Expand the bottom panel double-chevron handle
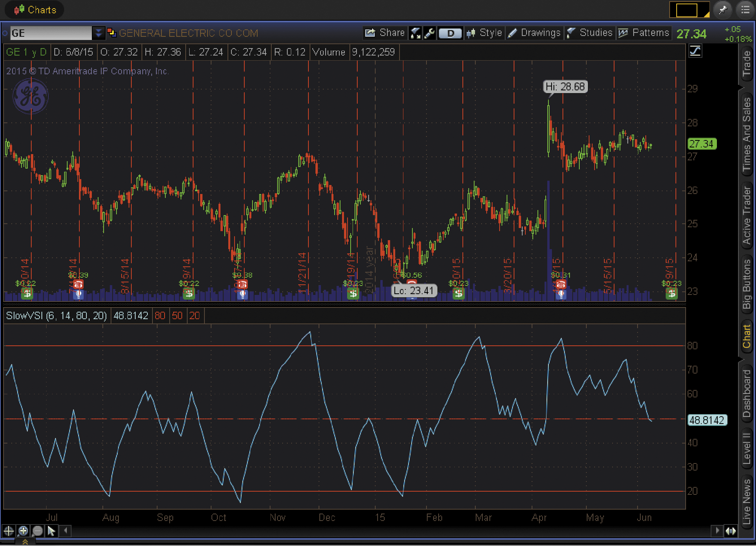 click(x=25, y=542)
